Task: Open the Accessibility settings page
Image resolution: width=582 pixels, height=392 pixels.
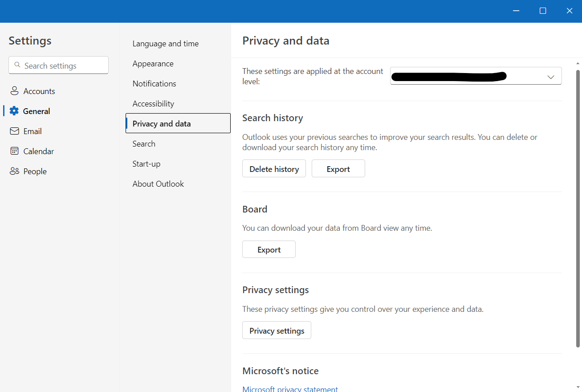Action: tap(153, 103)
